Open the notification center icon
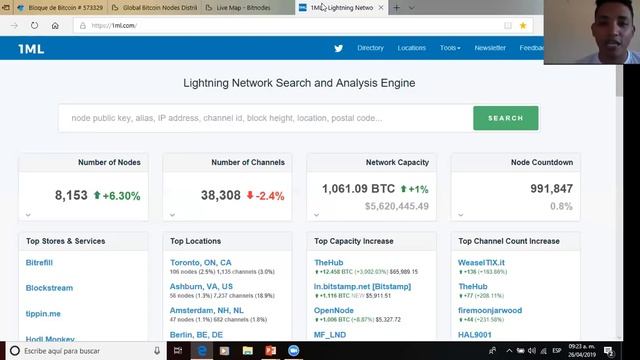Image resolution: width=640 pixels, height=360 pixels. (x=609, y=351)
